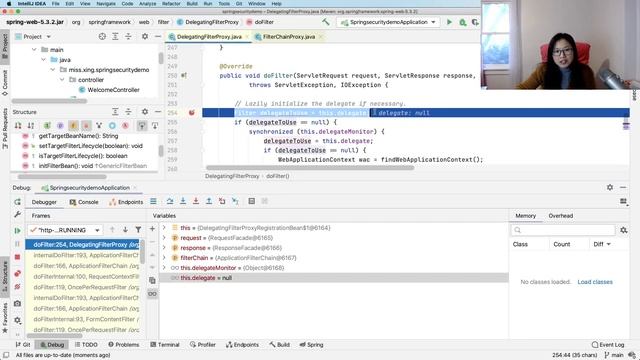The width and height of the screenshot is (640, 360).
Task: Click the Force Step Into red arrow icon
Action: point(196,201)
